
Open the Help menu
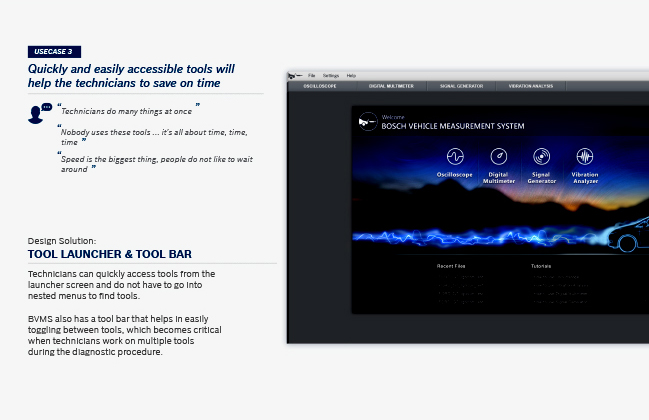pos(351,75)
